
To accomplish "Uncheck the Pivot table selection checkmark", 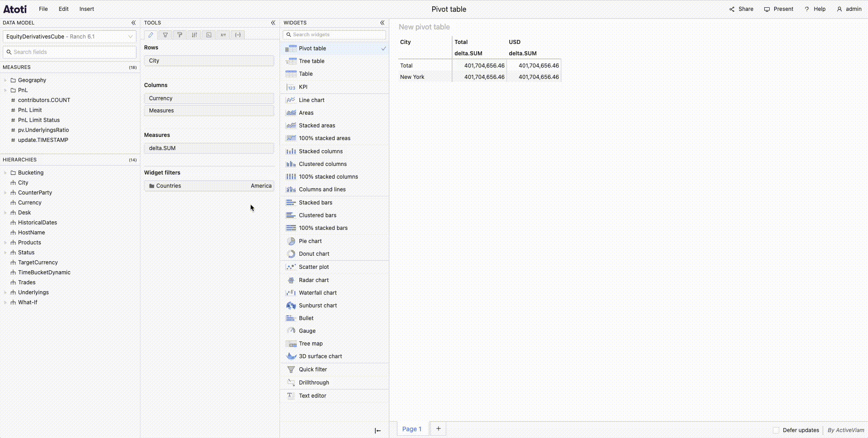I will pyautogui.click(x=383, y=49).
